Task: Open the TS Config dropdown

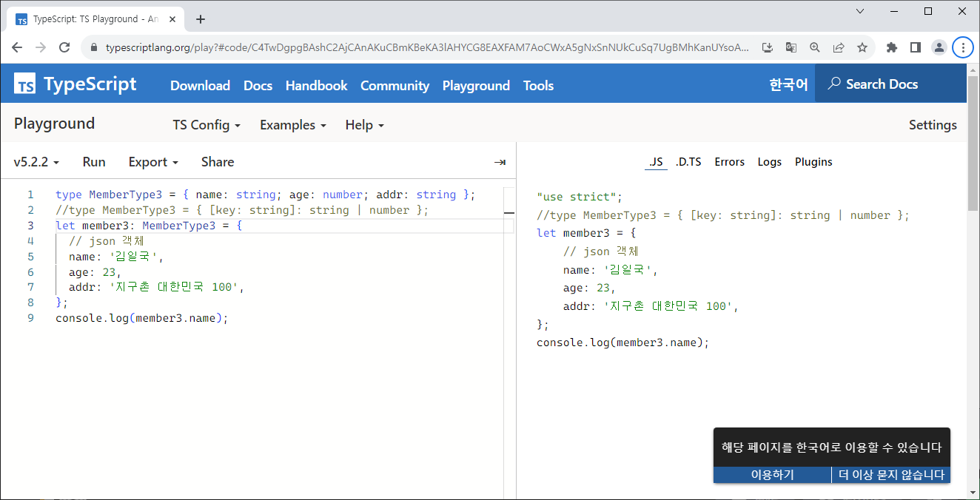Action: (207, 125)
